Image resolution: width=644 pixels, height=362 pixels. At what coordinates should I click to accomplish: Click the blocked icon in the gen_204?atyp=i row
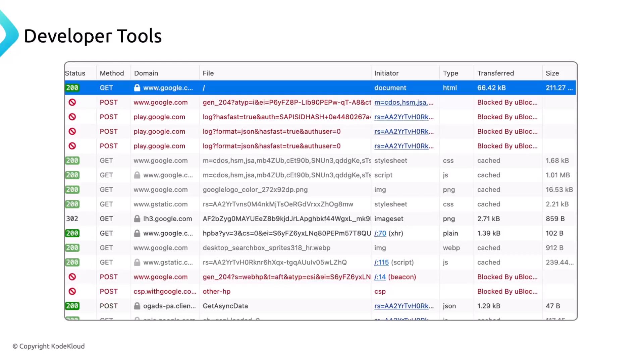[72, 102]
